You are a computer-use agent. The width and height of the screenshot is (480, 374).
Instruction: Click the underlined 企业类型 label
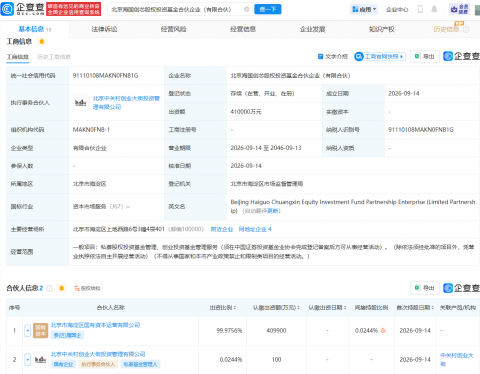click(22, 148)
